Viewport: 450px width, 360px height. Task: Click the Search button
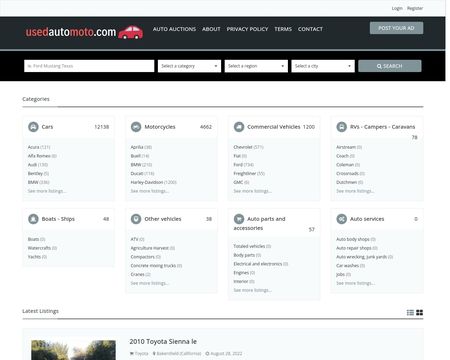pos(390,66)
